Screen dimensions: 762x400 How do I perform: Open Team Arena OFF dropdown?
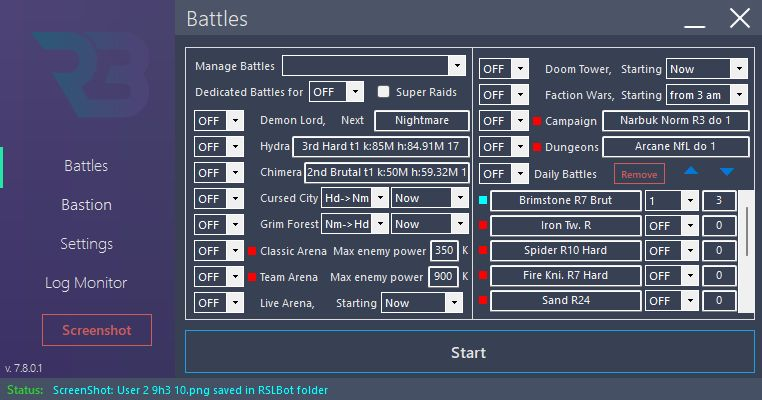click(x=219, y=277)
